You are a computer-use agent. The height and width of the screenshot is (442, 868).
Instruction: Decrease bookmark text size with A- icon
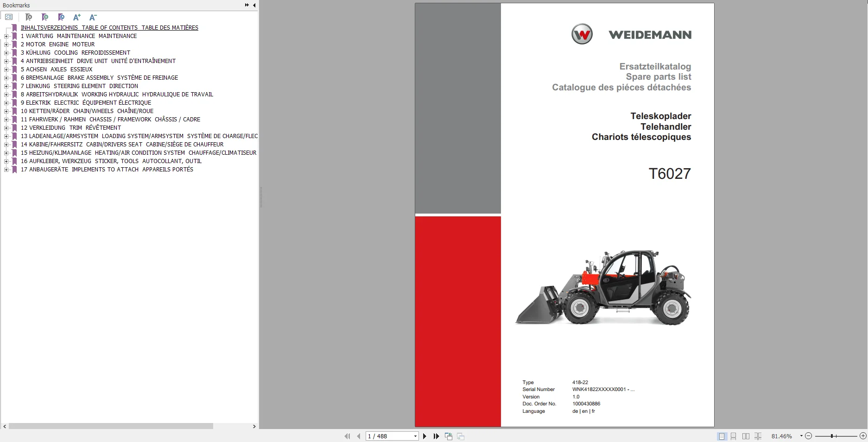point(93,17)
